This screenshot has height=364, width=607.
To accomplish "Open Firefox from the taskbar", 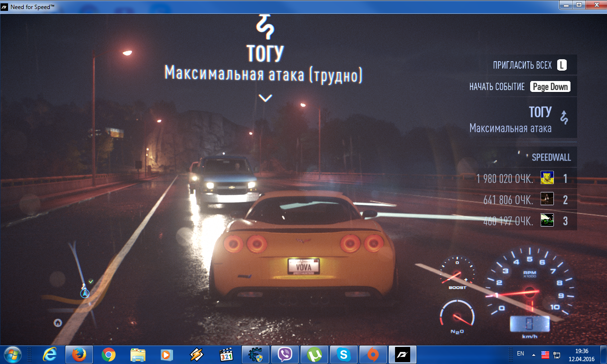I will pyautogui.click(x=79, y=354).
